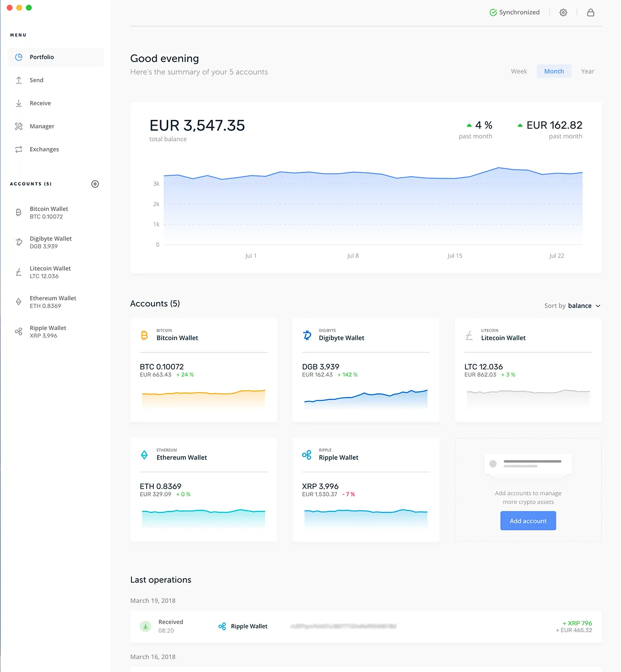Screen dimensions: 621x672
Task: Click the Litecoin icon in sidebar
Action: (18, 272)
